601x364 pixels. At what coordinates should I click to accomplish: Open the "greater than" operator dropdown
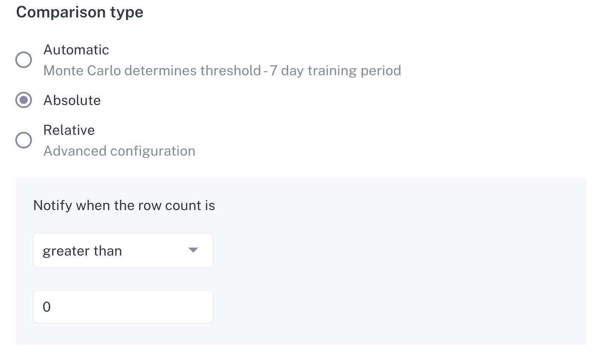123,250
